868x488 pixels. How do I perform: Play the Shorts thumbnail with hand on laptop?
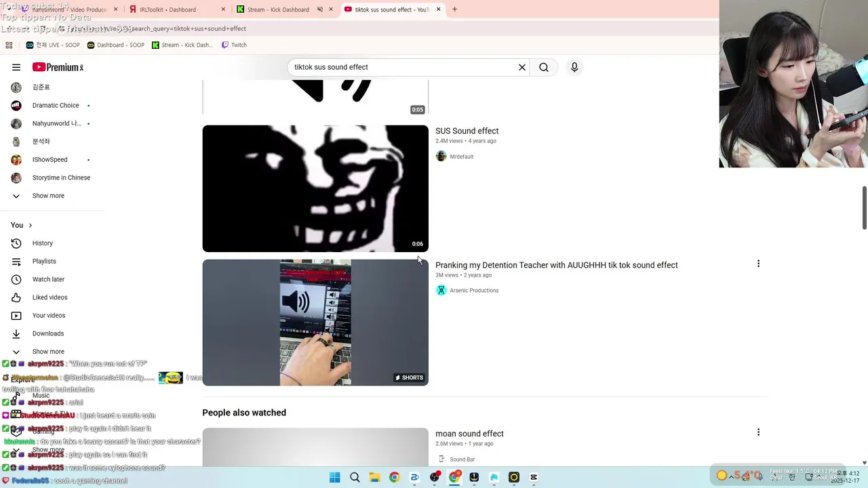tap(315, 323)
